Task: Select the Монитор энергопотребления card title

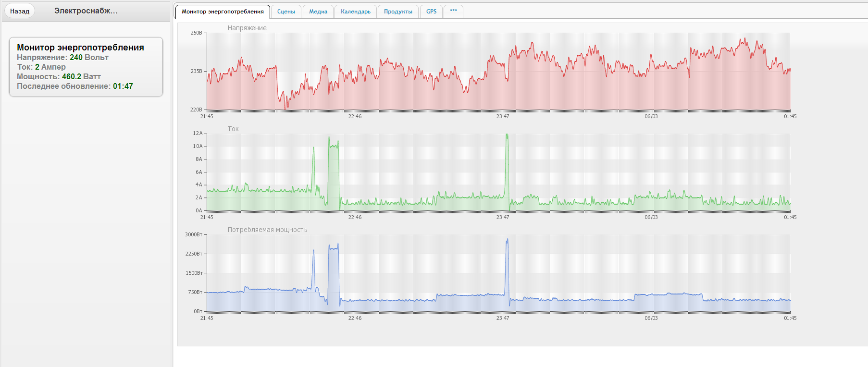Action: click(x=80, y=47)
